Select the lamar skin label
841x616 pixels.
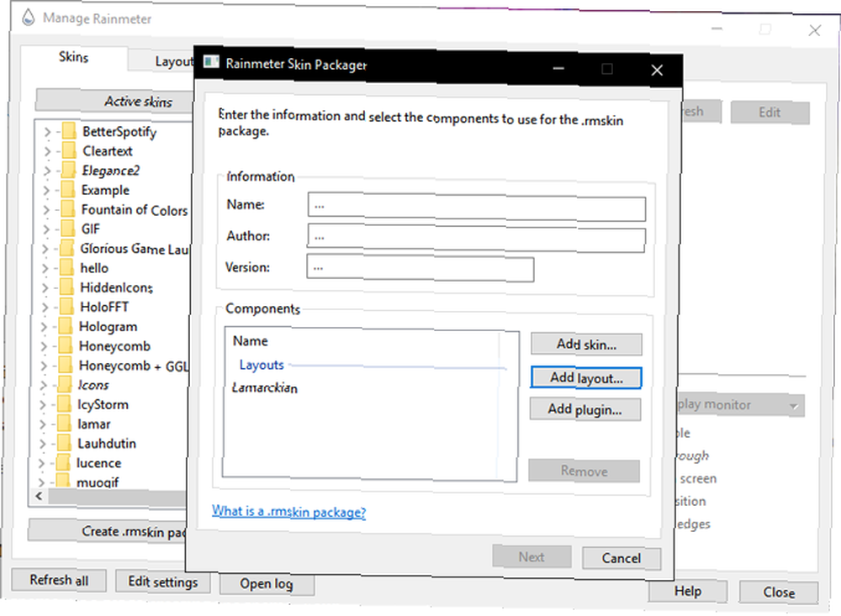tap(94, 424)
